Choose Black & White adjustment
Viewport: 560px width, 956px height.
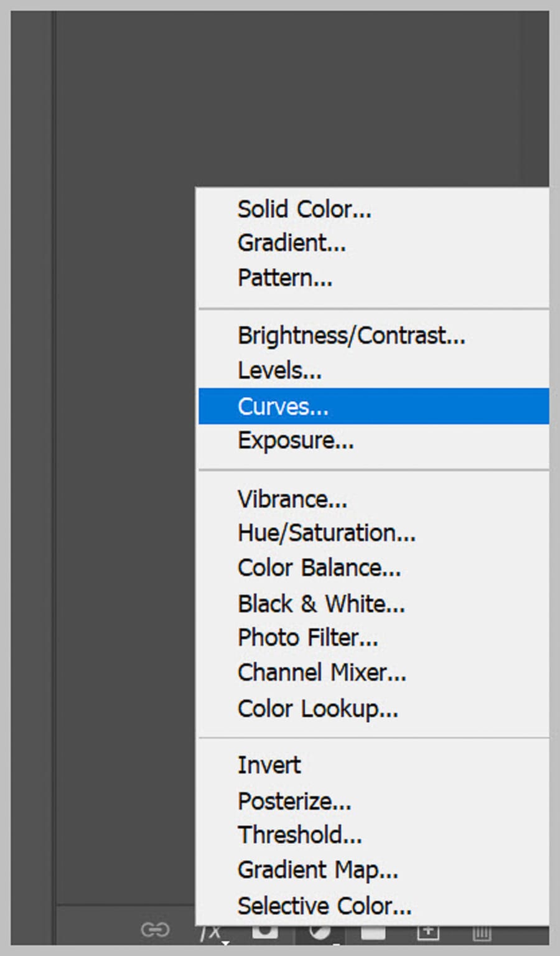[322, 604]
